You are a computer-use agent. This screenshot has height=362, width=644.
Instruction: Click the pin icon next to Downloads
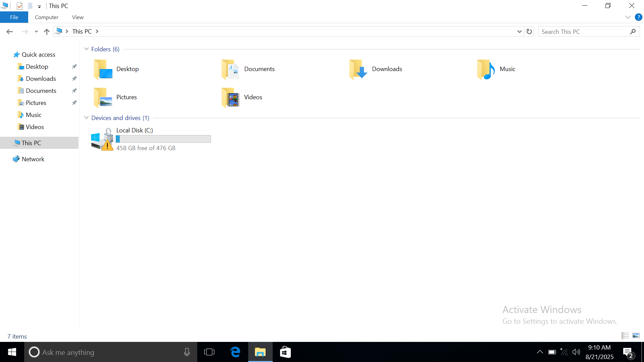click(x=74, y=79)
